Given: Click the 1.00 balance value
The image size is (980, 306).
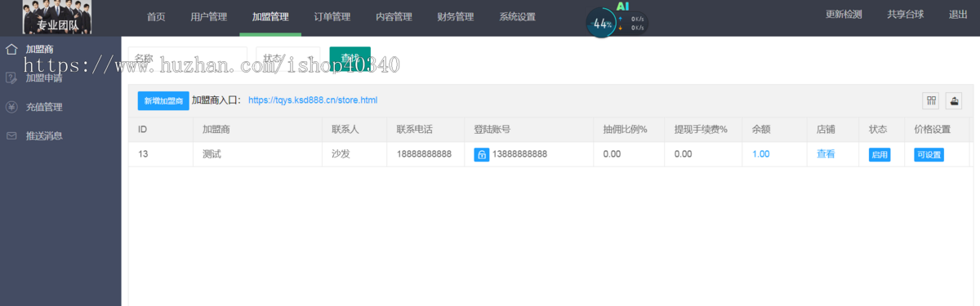Looking at the screenshot, I should pyautogui.click(x=761, y=154).
